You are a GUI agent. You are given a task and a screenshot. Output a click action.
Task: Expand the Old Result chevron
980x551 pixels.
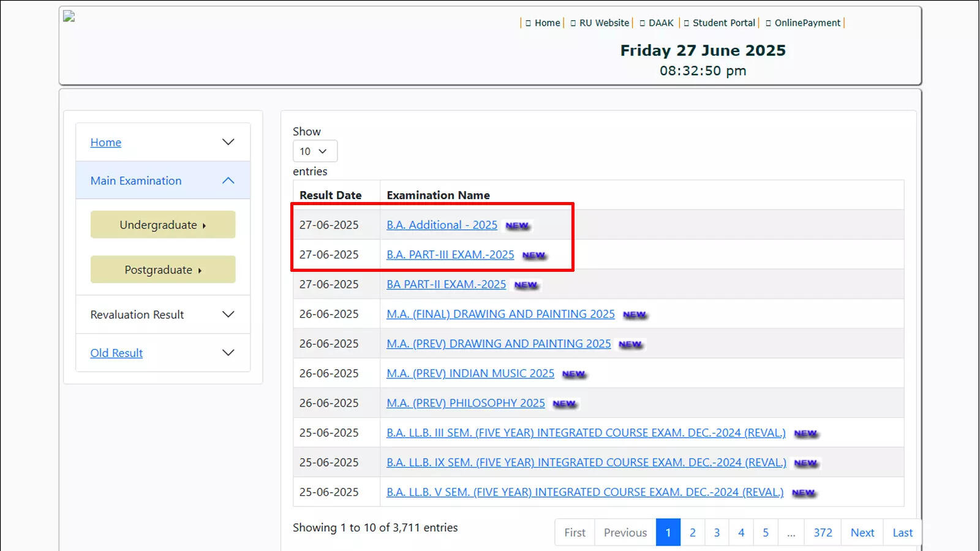228,353
